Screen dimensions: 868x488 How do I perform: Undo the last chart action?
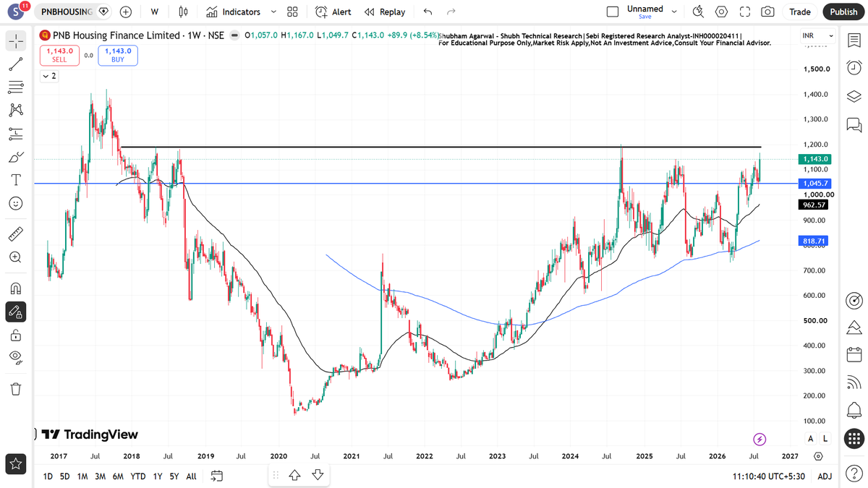point(427,12)
